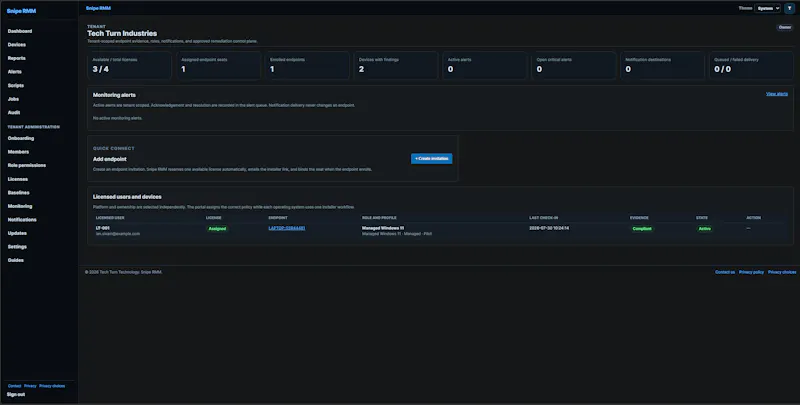Open Role permissions in the sidebar
This screenshot has height=405, width=800.
pyautogui.click(x=27, y=165)
